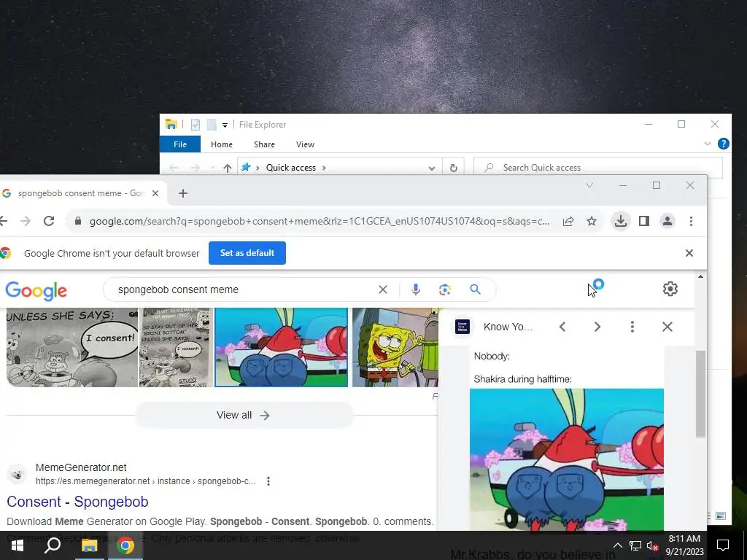This screenshot has width=747, height=560.
Task: Share this page icon in address bar
Action: 568,221
